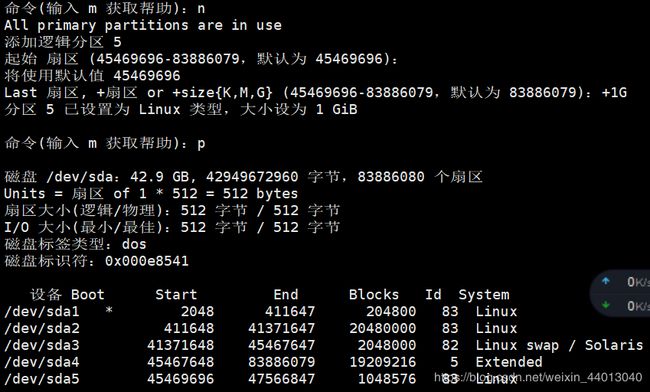
Task: Click the System column header
Action: 484,295
